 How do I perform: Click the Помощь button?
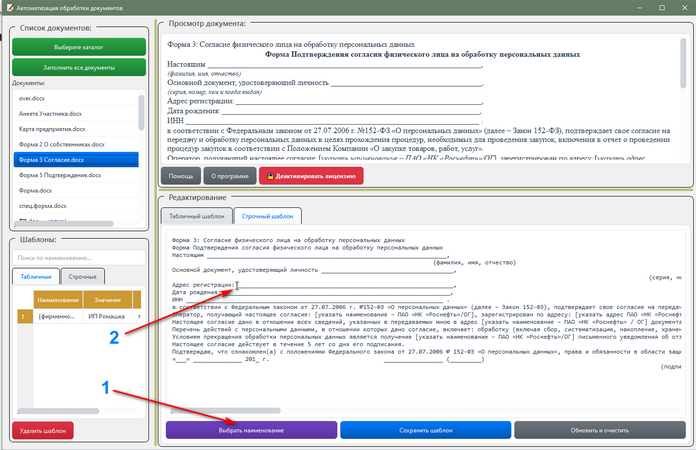click(181, 176)
